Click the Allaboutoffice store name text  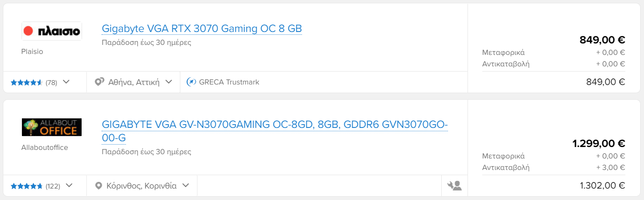[45, 147]
